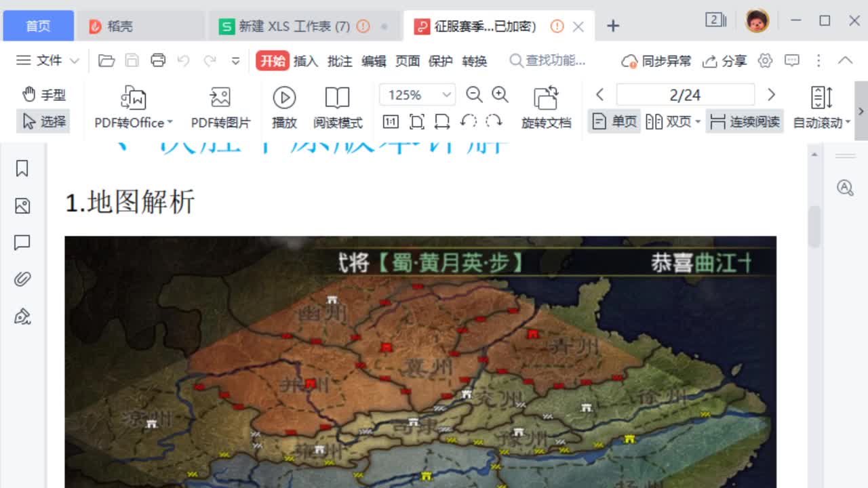Open the bookmark sidebar panel

(x=22, y=169)
